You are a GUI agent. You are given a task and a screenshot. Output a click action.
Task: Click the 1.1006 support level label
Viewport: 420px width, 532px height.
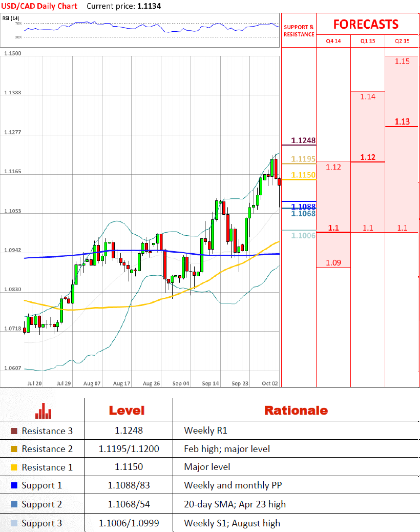(x=303, y=235)
